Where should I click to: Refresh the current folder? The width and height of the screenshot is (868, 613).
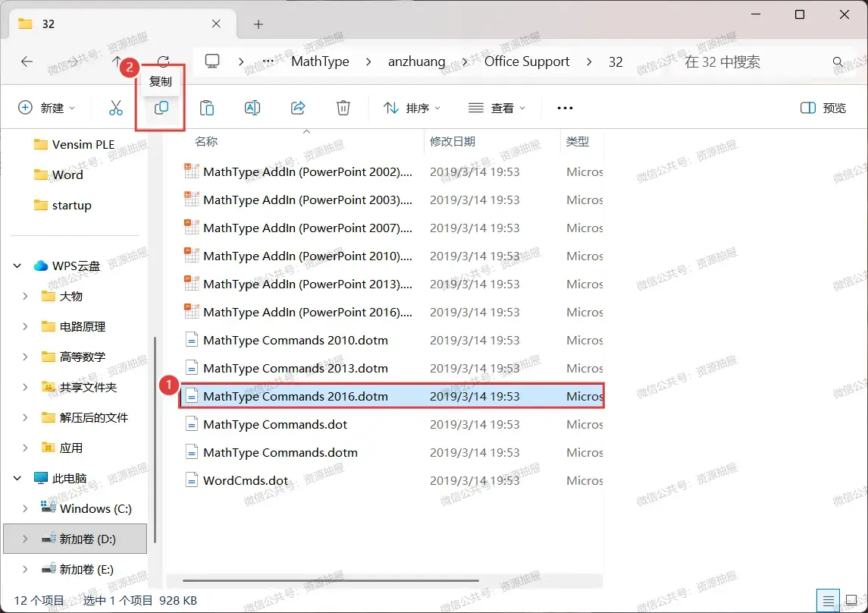(x=163, y=61)
